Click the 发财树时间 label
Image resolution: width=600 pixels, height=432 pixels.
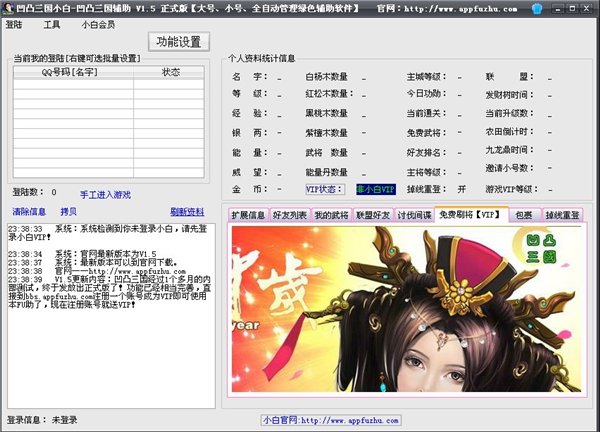[509, 95]
